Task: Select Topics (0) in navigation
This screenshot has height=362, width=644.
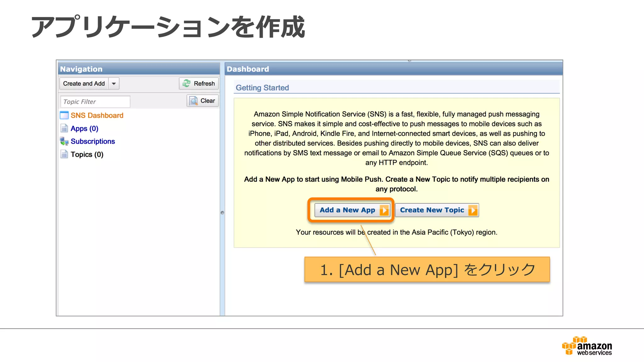Action: coord(87,154)
